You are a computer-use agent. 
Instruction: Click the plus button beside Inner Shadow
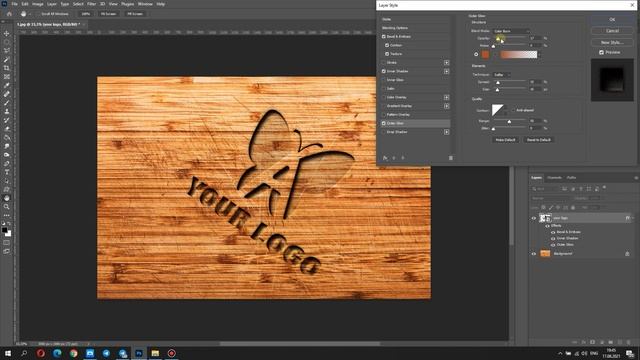[447, 71]
